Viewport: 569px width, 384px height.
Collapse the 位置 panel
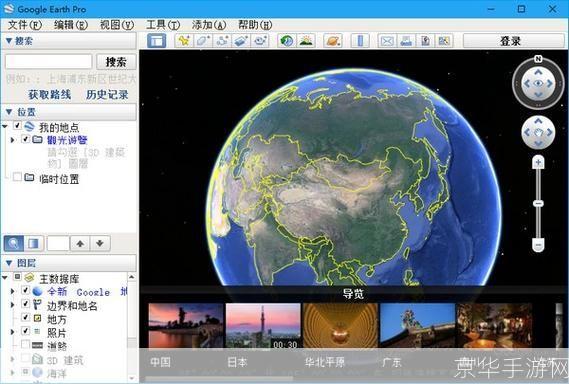pos(9,112)
